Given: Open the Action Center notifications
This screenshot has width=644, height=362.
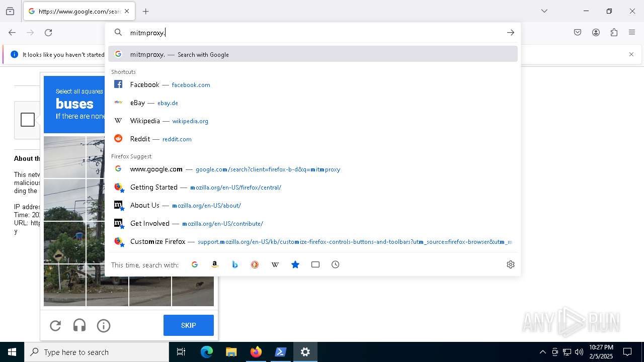Looking at the screenshot, I should pyautogui.click(x=627, y=352).
